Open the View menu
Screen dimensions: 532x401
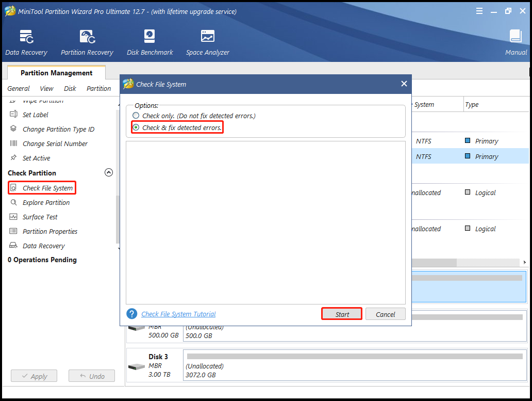click(46, 88)
